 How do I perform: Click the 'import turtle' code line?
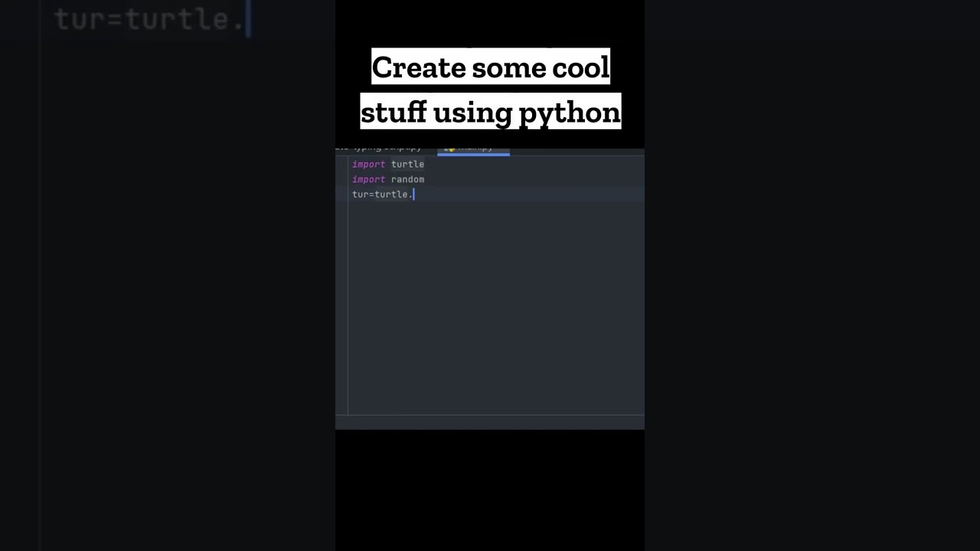(x=388, y=164)
